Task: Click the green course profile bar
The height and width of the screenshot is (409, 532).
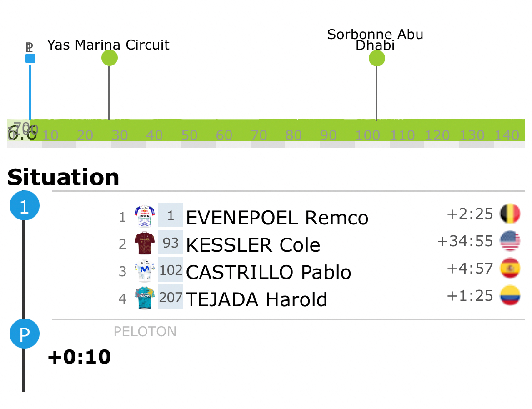Action: [273, 130]
